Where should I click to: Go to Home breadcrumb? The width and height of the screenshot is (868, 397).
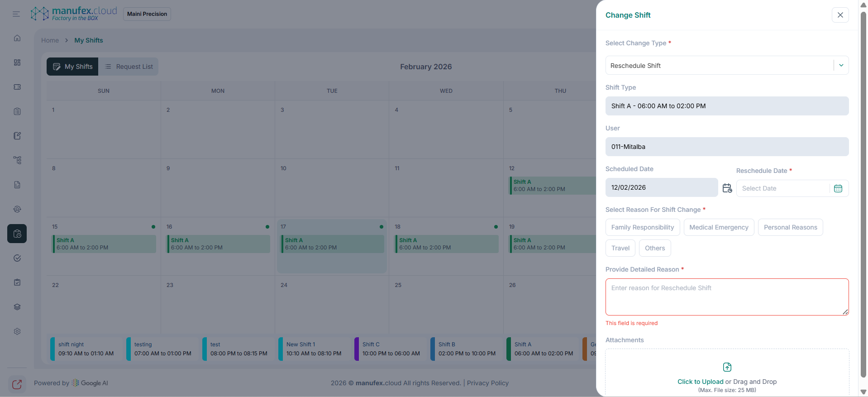tap(50, 40)
